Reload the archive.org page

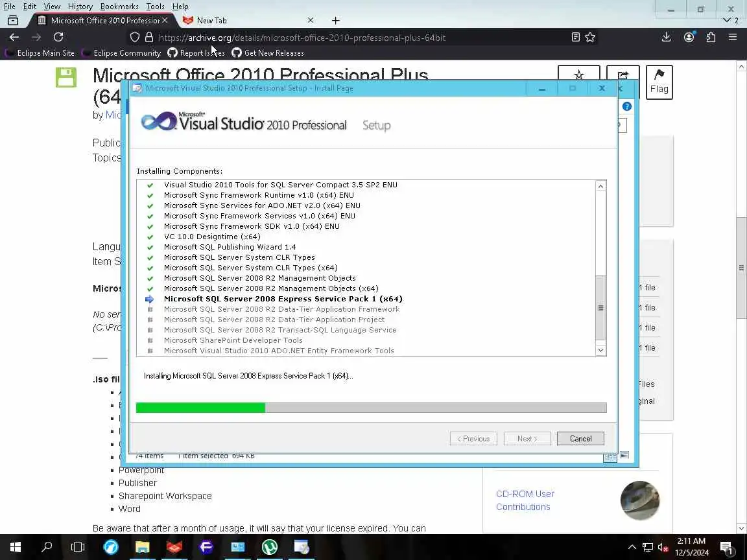(58, 37)
